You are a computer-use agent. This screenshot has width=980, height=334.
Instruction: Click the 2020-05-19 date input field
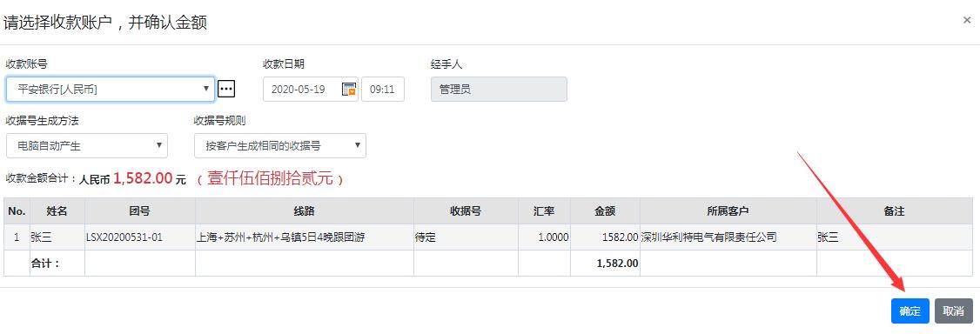pyautogui.click(x=311, y=90)
